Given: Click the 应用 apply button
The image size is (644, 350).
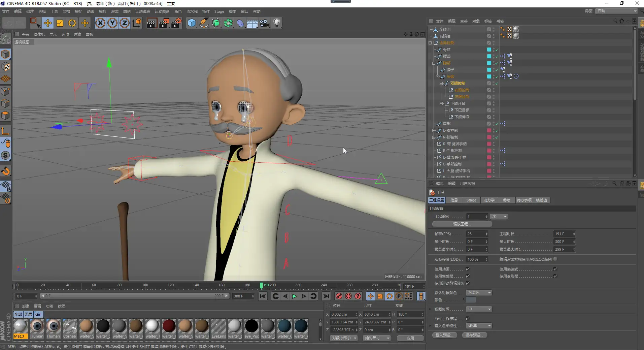Looking at the screenshot, I should 410,338.
